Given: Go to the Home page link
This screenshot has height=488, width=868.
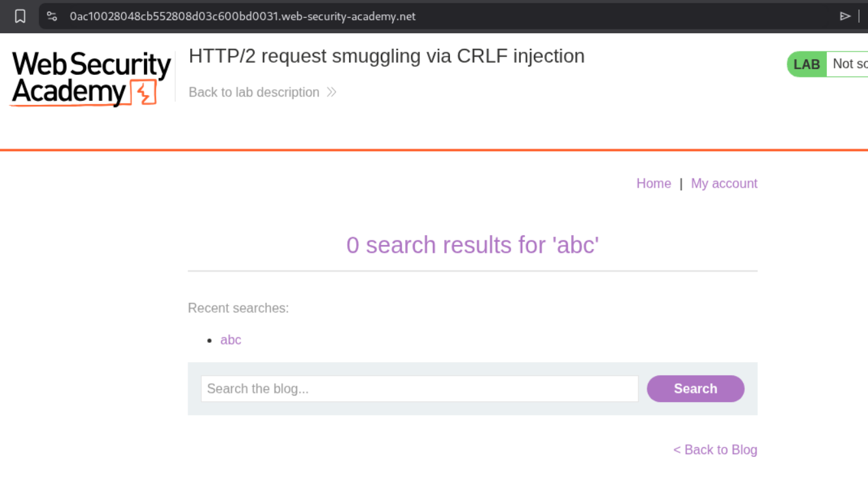Looking at the screenshot, I should point(653,184).
